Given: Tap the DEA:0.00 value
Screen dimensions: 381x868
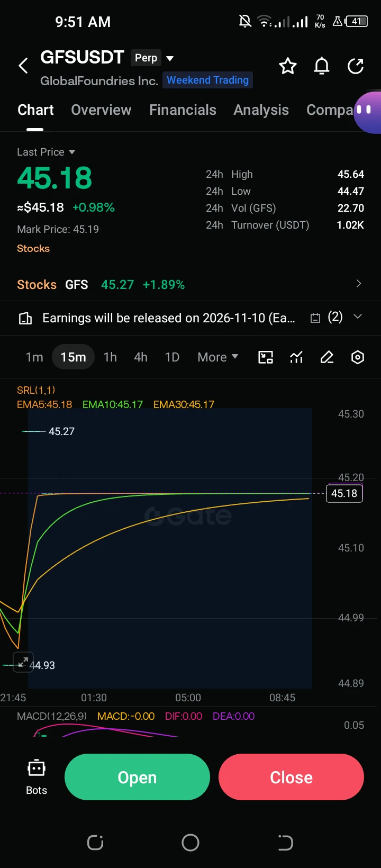Looking at the screenshot, I should point(233,716).
